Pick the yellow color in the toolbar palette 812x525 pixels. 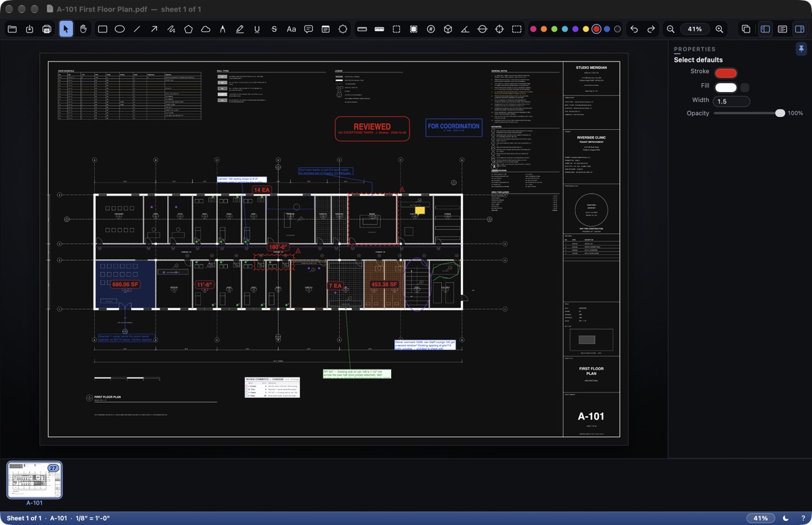586,29
